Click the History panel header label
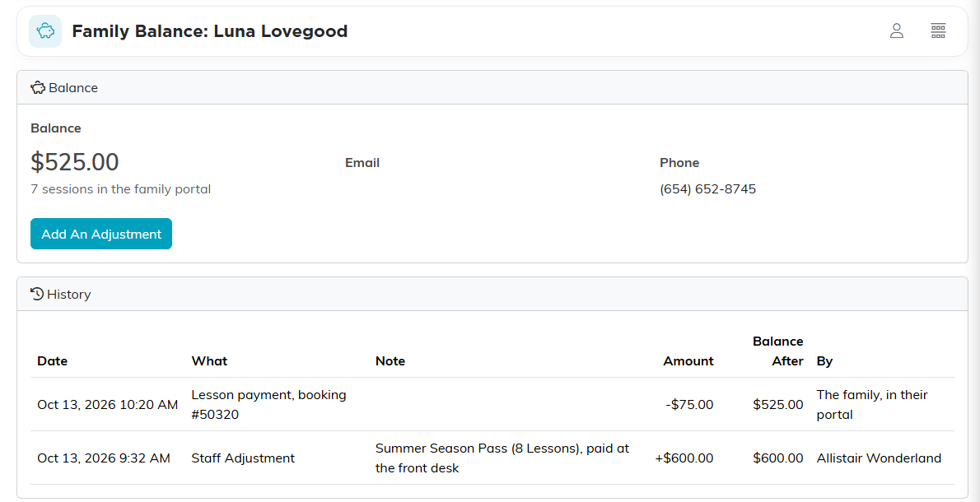The height and width of the screenshot is (502, 980). pos(68,294)
